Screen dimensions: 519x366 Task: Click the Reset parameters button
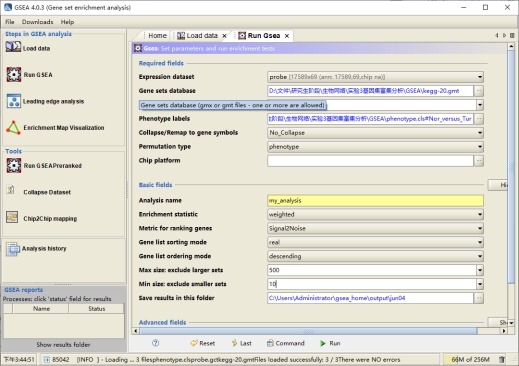pos(203,343)
